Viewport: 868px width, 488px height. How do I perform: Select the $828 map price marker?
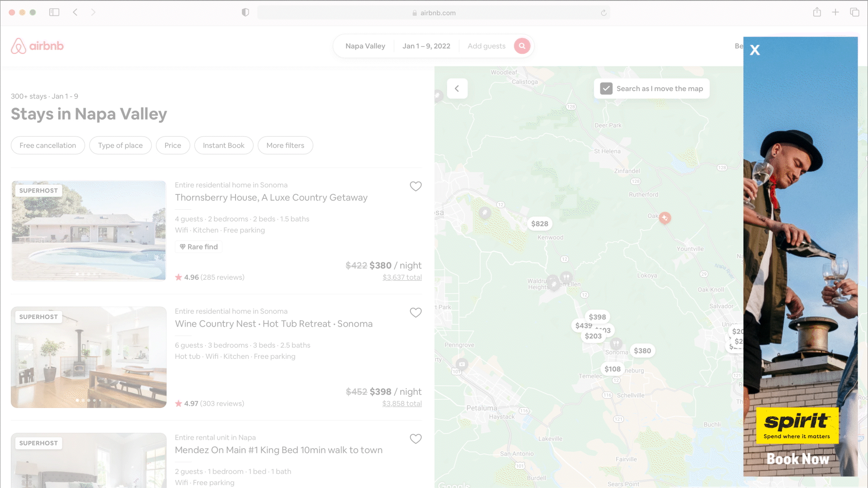point(539,224)
